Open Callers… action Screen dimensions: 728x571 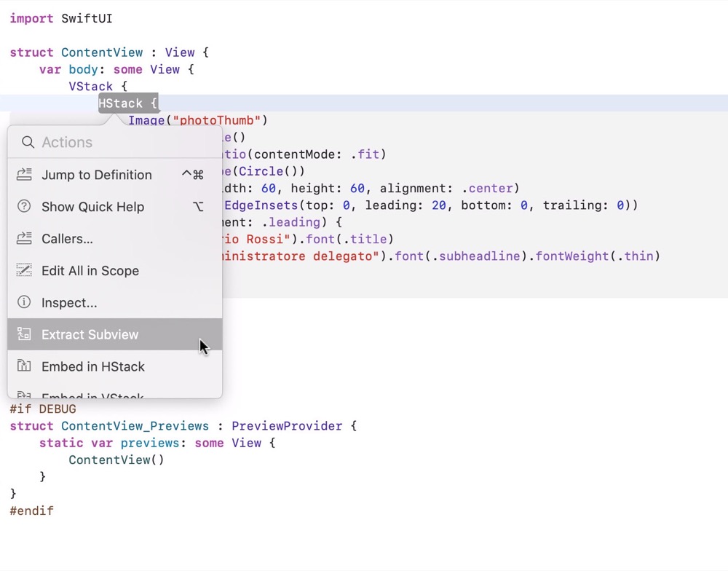tap(115, 238)
